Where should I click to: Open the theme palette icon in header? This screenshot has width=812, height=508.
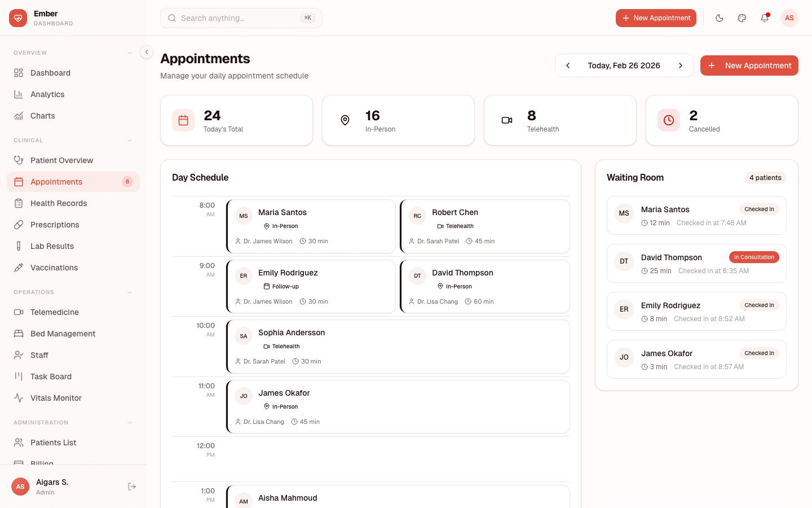[x=742, y=18]
